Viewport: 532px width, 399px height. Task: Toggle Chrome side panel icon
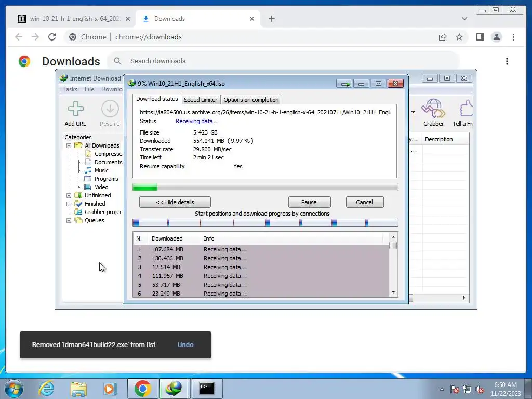pyautogui.click(x=480, y=37)
